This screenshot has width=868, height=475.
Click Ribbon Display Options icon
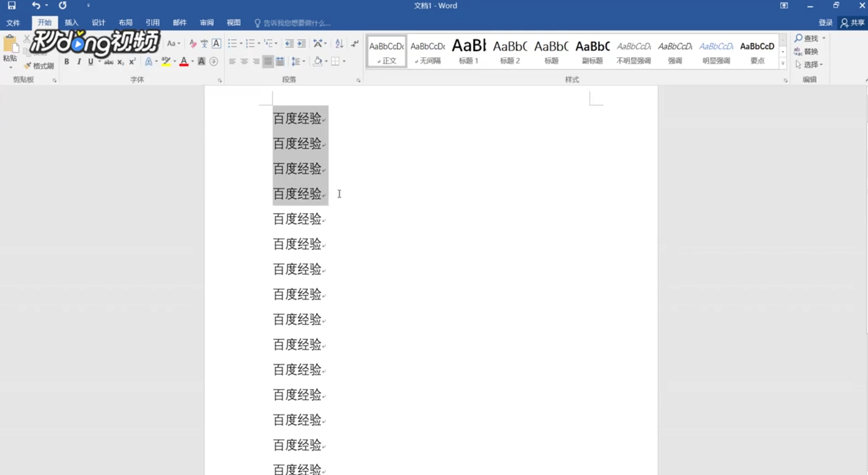784,5
